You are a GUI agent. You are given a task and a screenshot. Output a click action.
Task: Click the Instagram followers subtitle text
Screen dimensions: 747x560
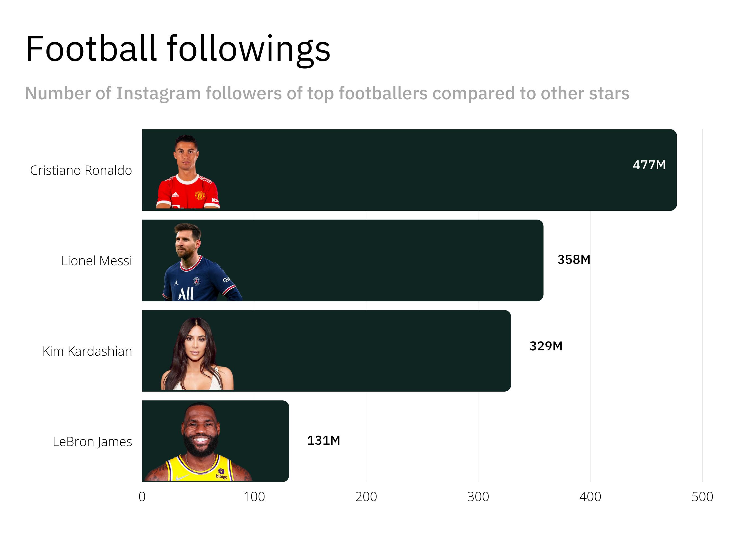(x=327, y=93)
